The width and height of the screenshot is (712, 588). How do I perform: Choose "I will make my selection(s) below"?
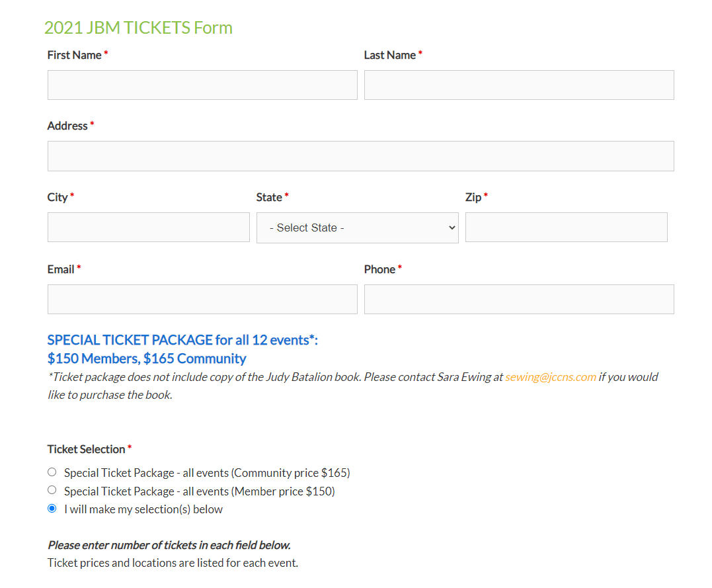pos(52,509)
